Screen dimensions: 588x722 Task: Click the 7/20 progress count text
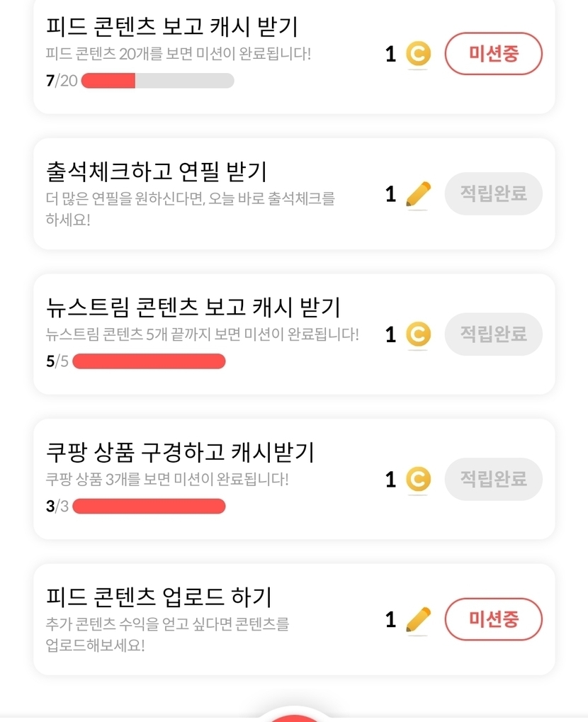click(x=62, y=81)
